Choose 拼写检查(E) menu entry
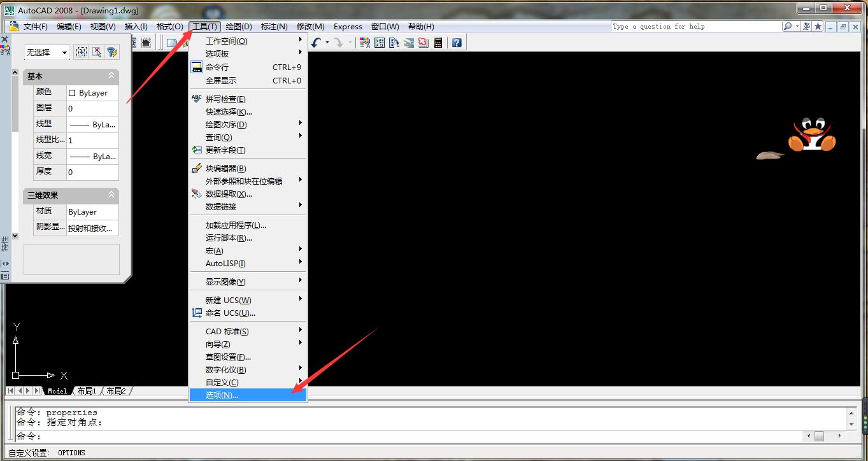The height and width of the screenshot is (461, 868). (x=248, y=99)
